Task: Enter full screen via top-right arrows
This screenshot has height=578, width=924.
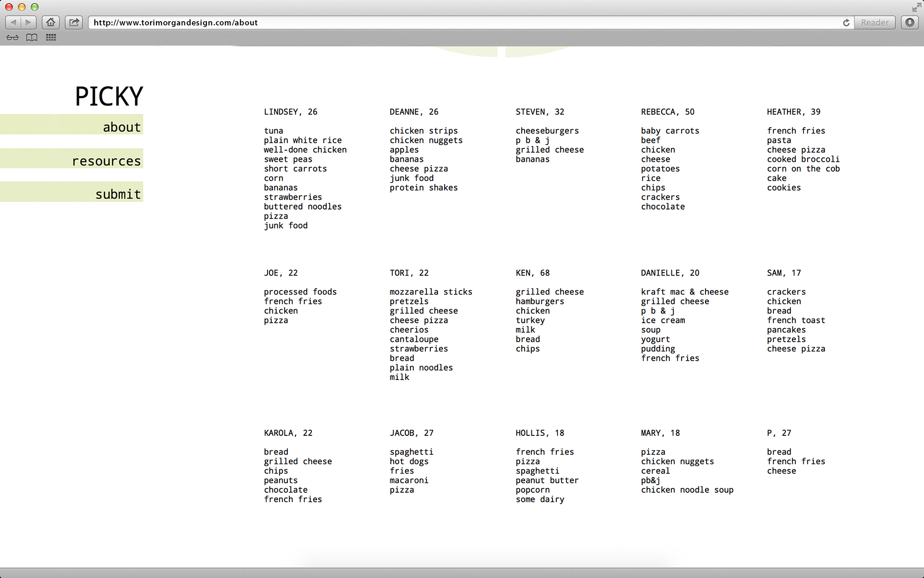Action: pos(916,7)
